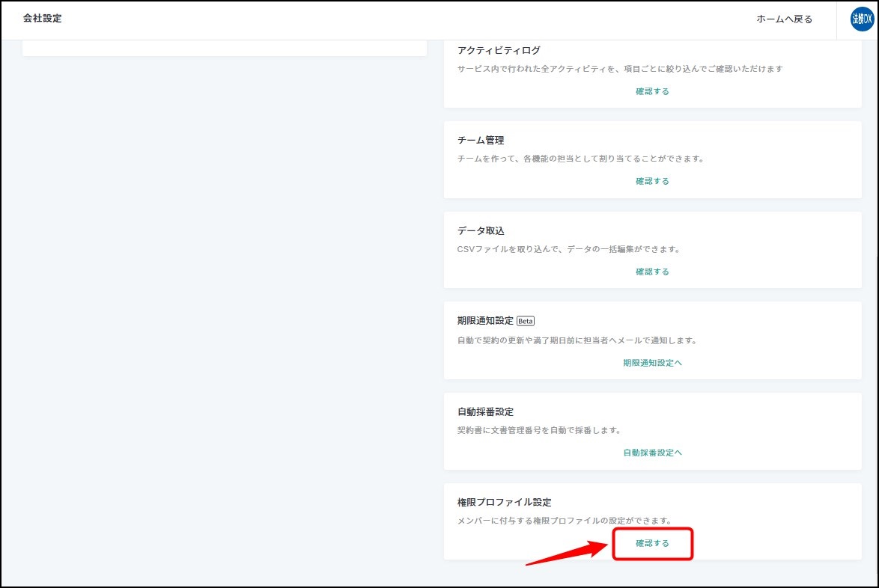Click the 期限通知設定 card heading
Image resolution: width=879 pixels, height=588 pixels.
coord(485,321)
